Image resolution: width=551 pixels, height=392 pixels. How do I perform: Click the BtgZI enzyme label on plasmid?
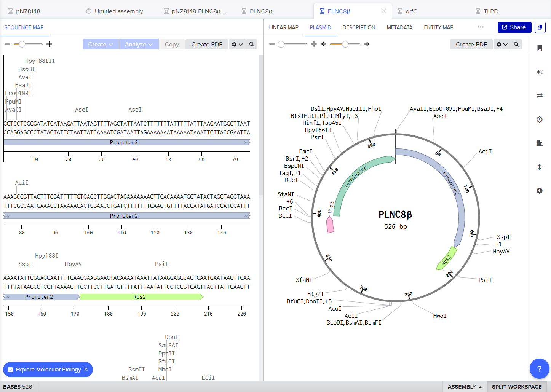click(x=316, y=294)
